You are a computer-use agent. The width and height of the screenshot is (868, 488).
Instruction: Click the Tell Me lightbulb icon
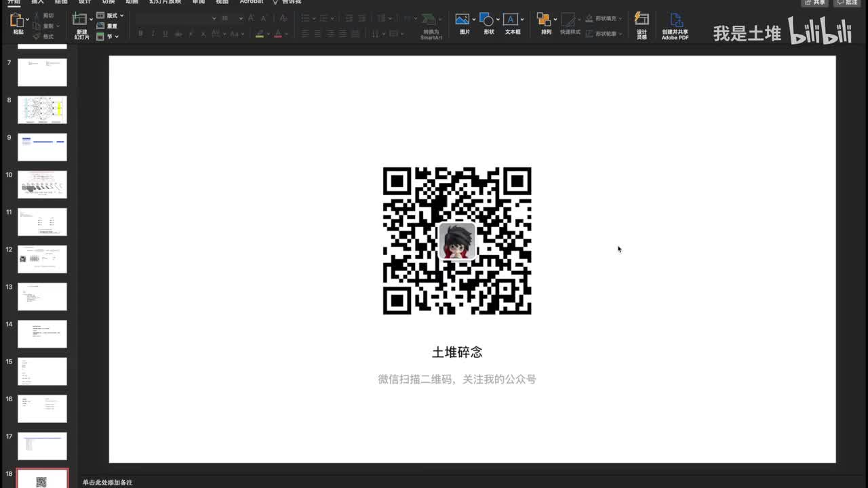276,2
